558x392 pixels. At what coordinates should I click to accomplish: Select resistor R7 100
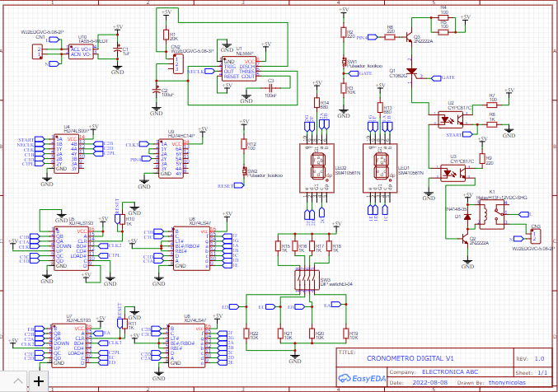pos(492,105)
